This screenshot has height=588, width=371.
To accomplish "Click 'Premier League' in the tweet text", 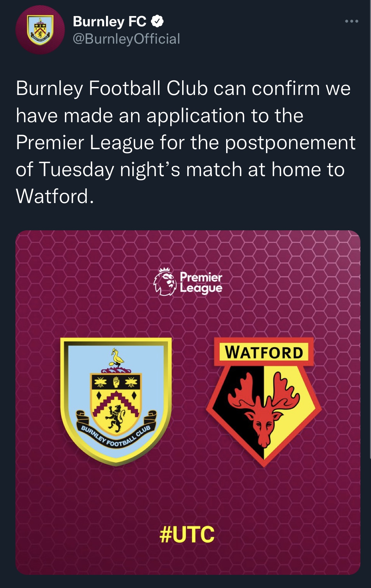I will pos(85,142).
